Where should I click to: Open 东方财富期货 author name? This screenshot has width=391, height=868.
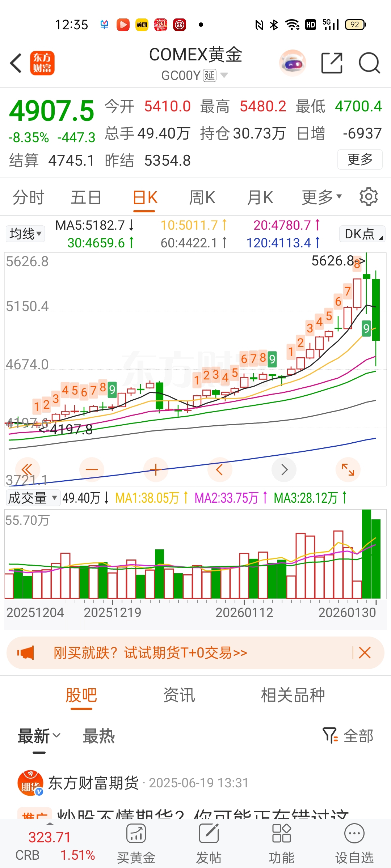[x=94, y=783]
